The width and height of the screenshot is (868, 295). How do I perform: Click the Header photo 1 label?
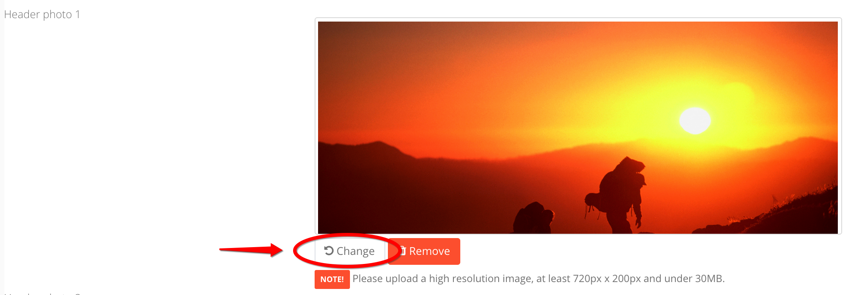point(42,14)
